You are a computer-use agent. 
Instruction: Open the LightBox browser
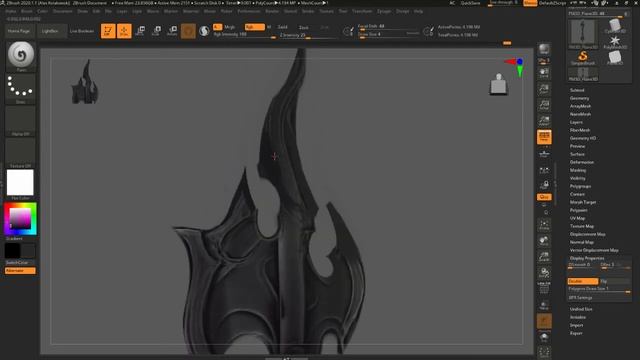pos(50,31)
